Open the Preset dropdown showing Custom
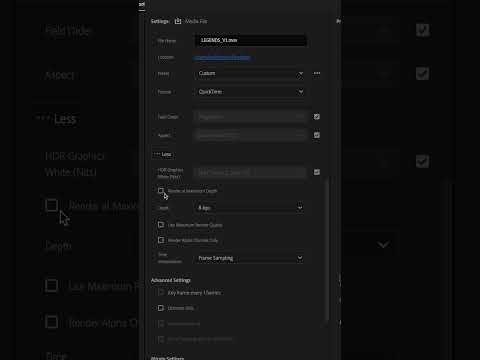Image resolution: width=480 pixels, height=360 pixels. point(250,73)
